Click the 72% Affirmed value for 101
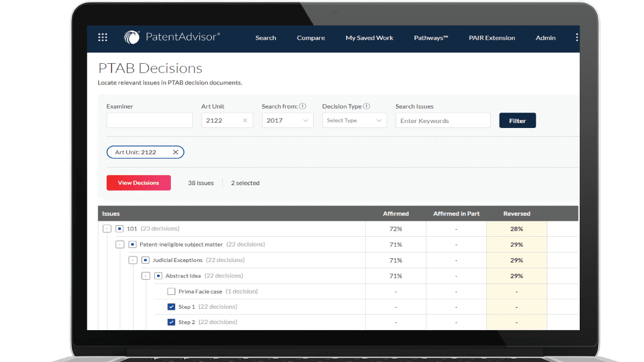Image resolution: width=644 pixels, height=362 pixels. 396,229
